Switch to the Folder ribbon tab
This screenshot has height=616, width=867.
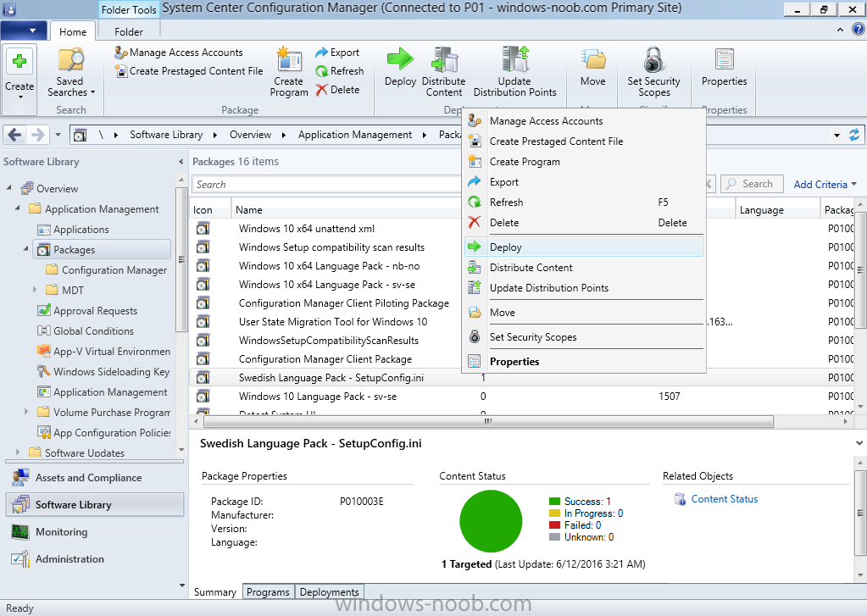(x=128, y=32)
